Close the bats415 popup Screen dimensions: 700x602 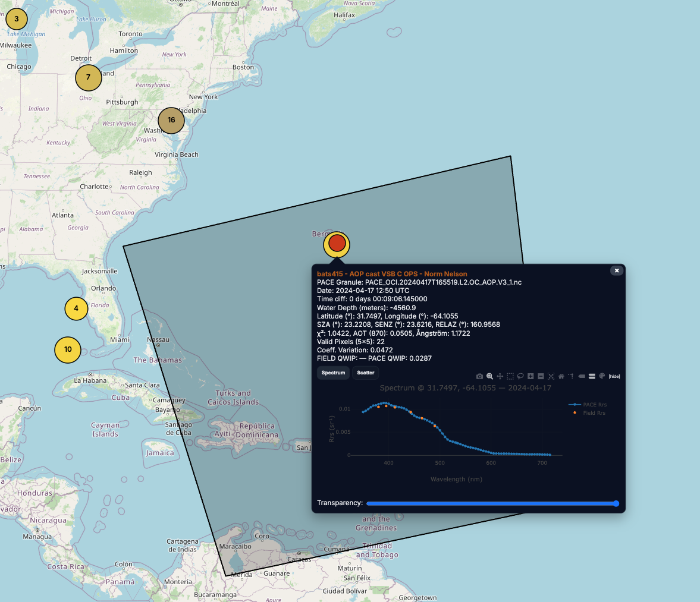click(617, 270)
